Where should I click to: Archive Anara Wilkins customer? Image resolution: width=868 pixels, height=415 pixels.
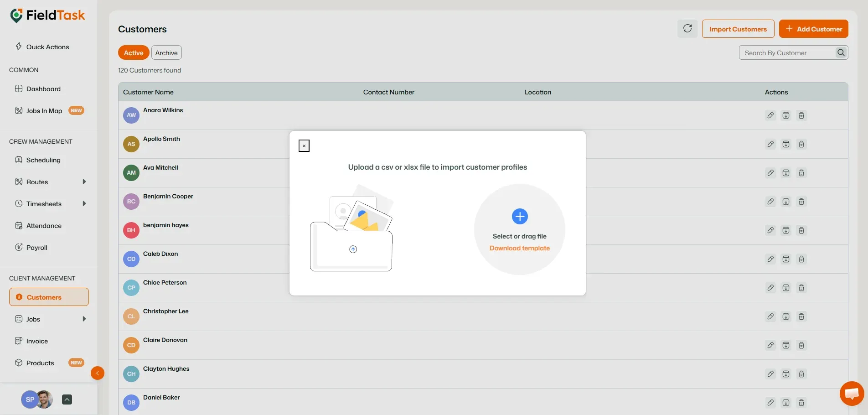[786, 115]
